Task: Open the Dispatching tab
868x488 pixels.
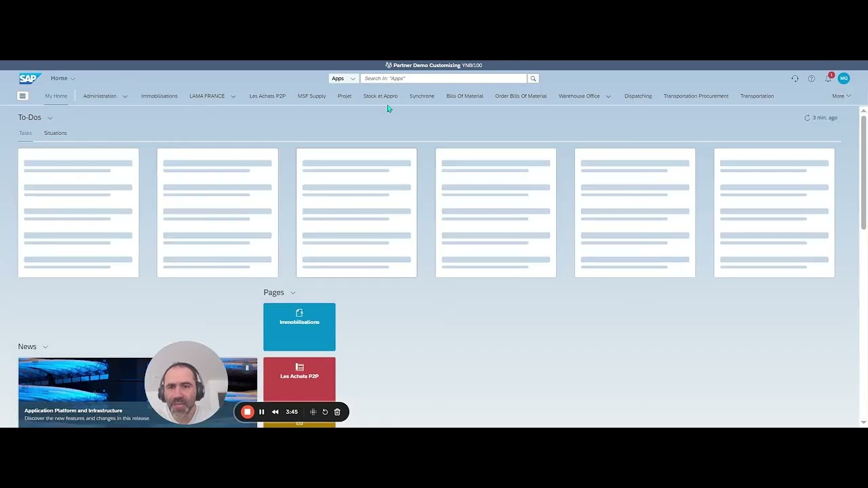Action: pyautogui.click(x=638, y=96)
